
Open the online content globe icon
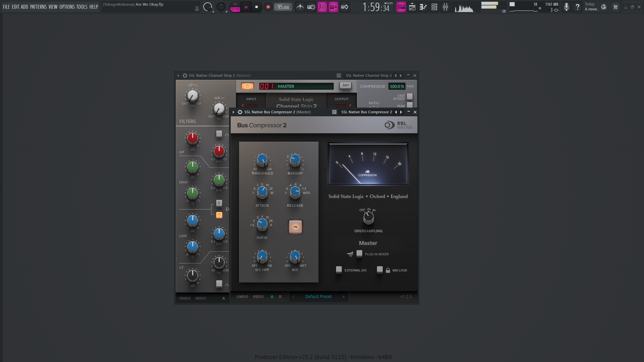click(x=604, y=7)
